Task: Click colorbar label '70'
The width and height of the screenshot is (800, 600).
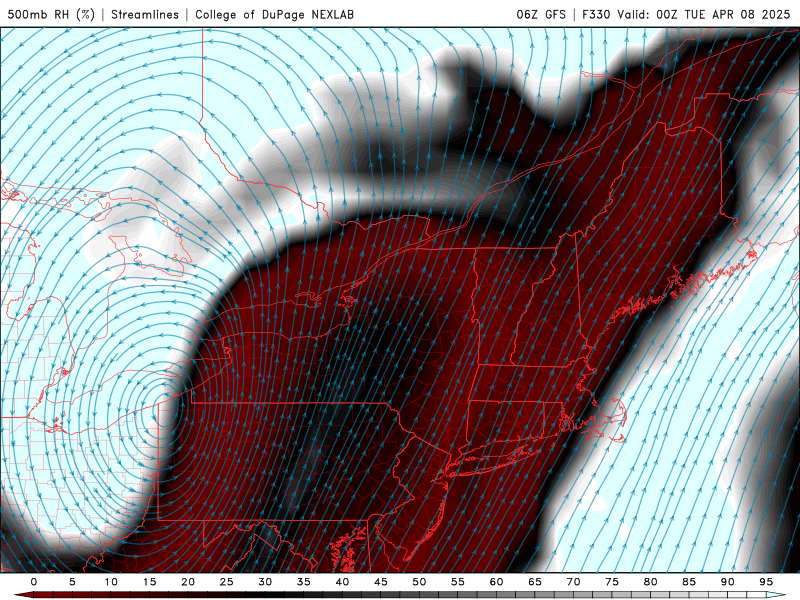Action: 573,582
